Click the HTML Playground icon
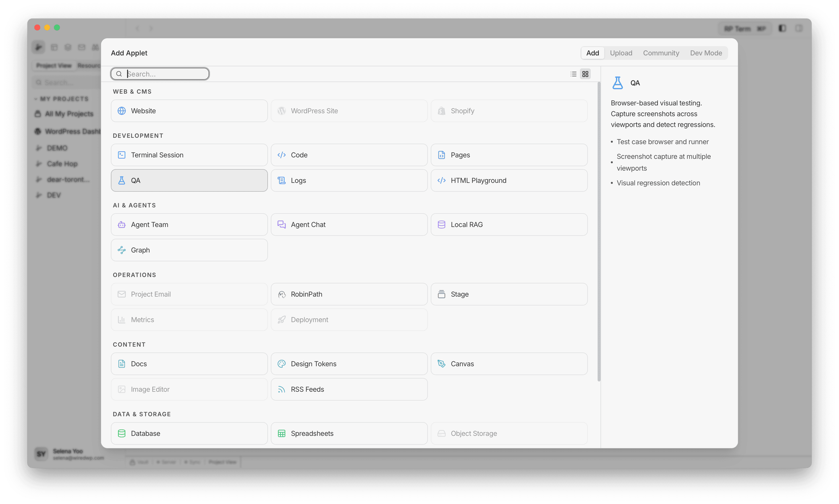 (x=441, y=180)
